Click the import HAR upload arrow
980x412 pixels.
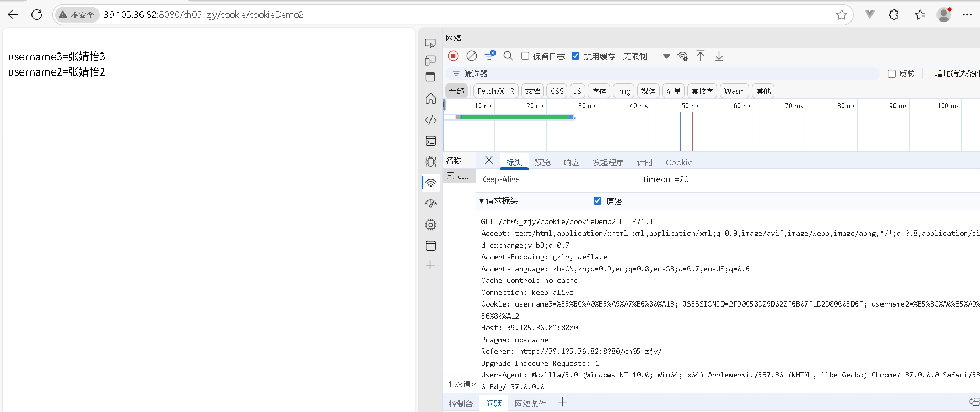[701, 56]
